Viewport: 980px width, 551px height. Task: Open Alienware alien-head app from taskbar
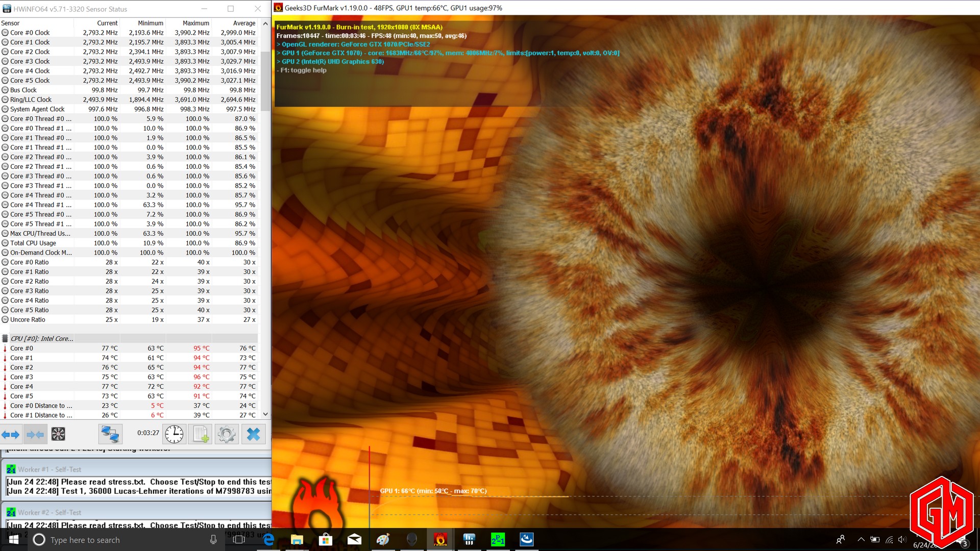(411, 540)
